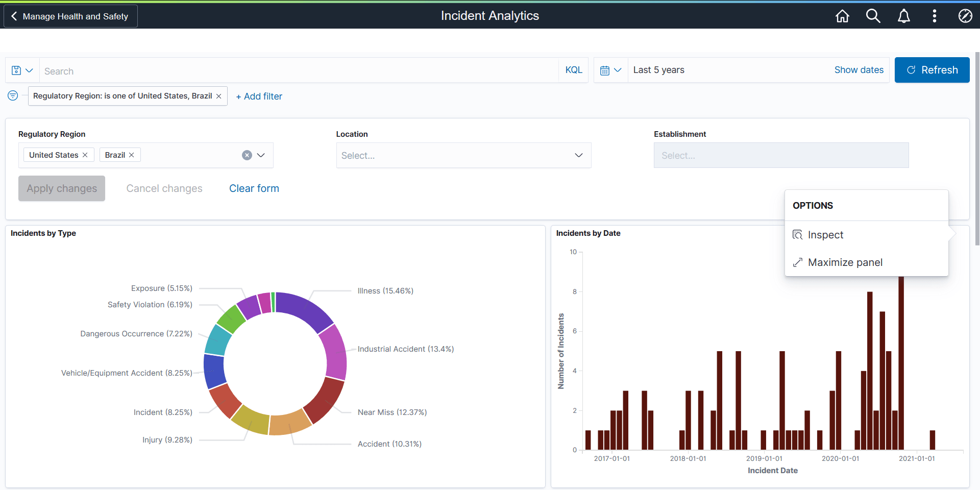This screenshot has height=490, width=980.
Task: Open the calendar date picker icon
Action: click(606, 70)
